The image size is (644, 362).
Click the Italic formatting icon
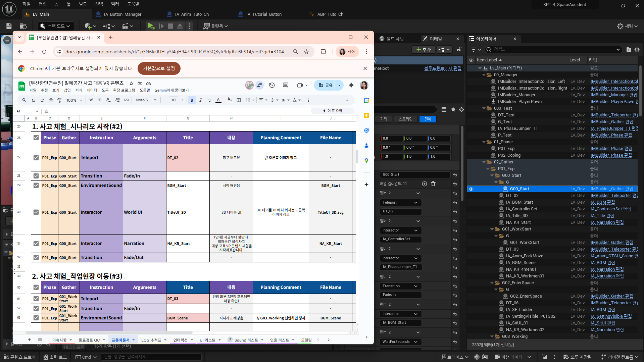[201, 100]
